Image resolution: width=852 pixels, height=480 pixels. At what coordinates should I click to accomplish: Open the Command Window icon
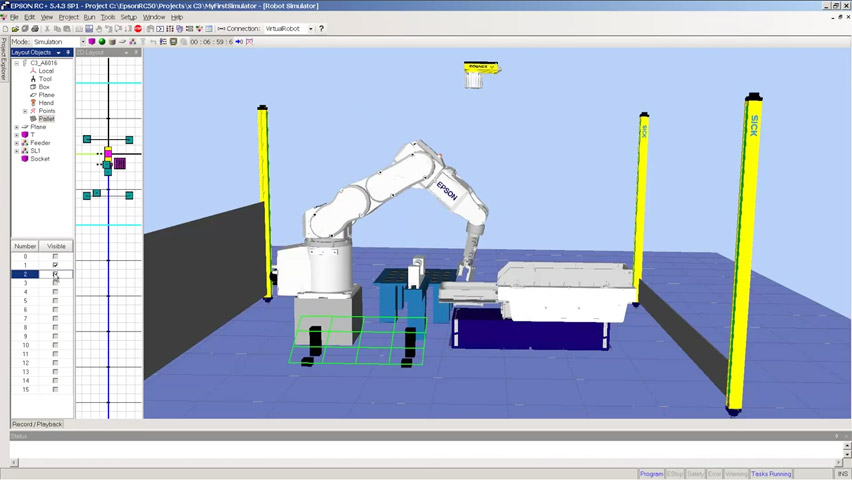click(x=160, y=29)
